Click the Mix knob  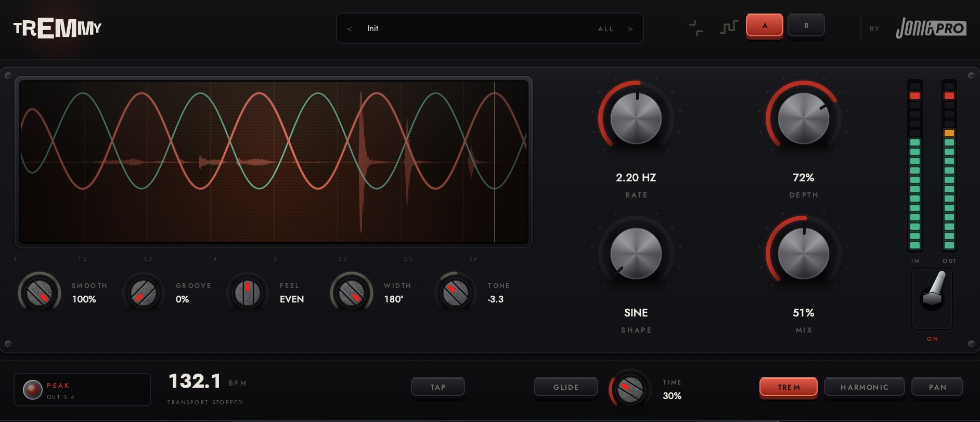pyautogui.click(x=803, y=254)
